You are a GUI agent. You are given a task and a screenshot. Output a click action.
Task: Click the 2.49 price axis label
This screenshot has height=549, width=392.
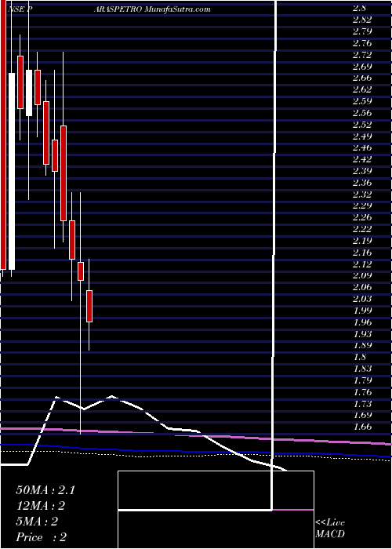click(362, 136)
